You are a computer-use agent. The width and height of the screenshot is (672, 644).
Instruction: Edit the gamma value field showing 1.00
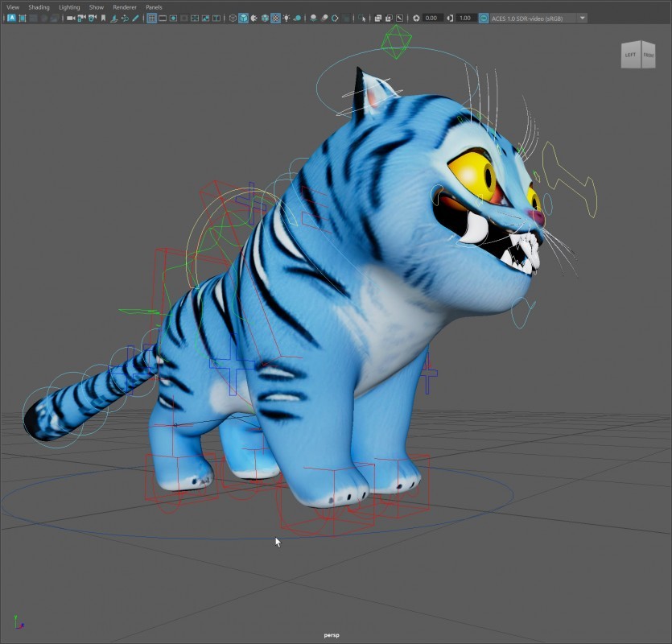(x=466, y=18)
